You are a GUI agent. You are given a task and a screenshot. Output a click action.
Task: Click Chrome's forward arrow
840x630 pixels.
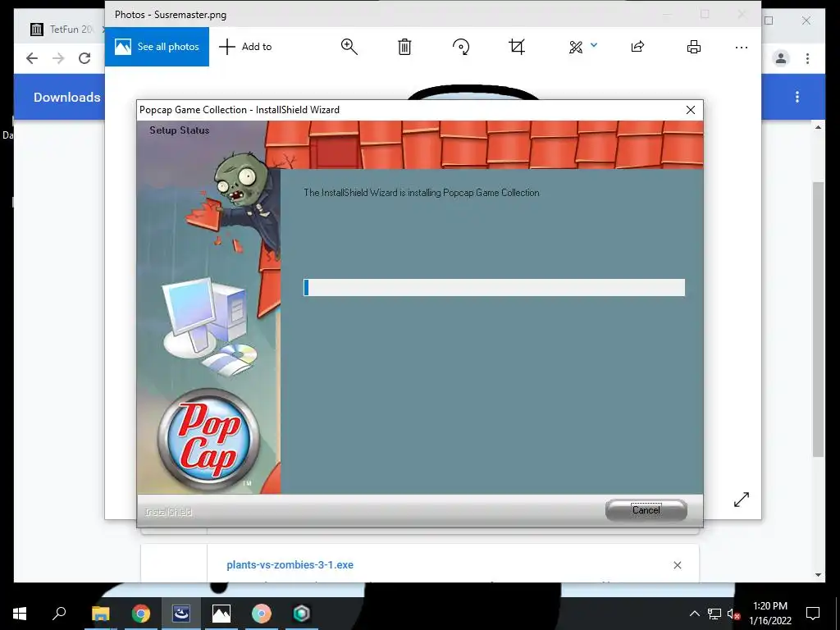(58, 58)
